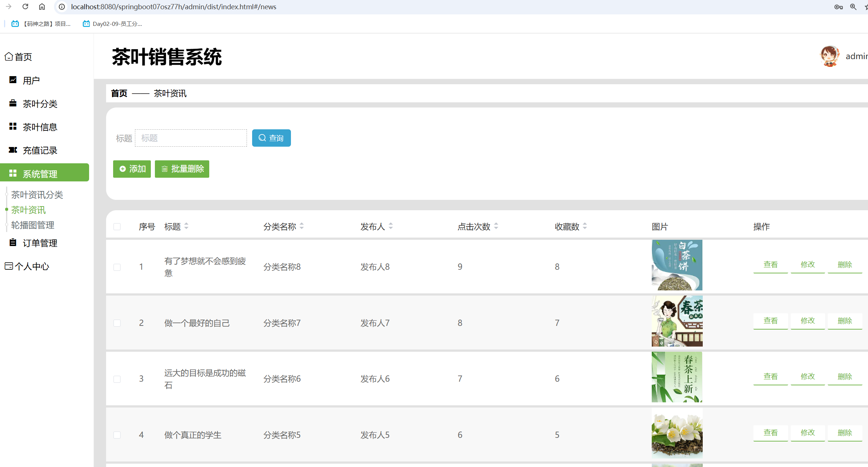Screen dimensions: 868x467
Task: Sort the table by the 标题 column arrows
Action: 186,226
